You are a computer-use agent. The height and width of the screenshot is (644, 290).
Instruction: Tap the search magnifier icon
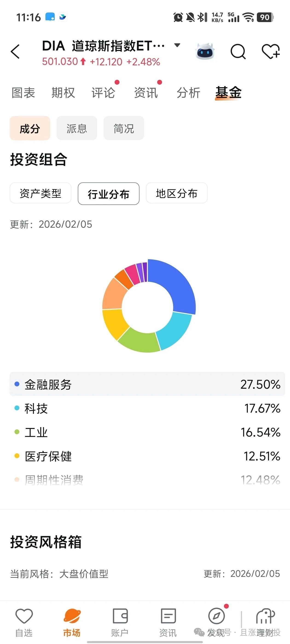pos(238,52)
